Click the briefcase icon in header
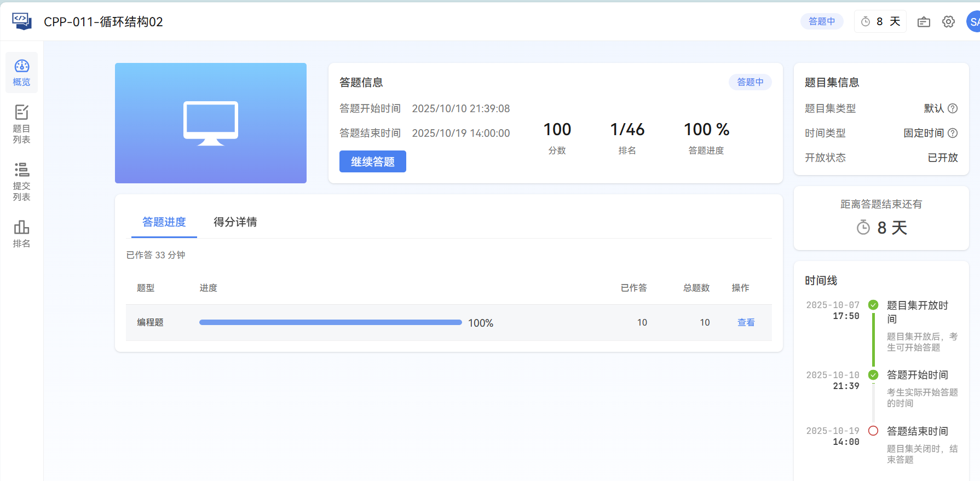Viewport: 980px width, 481px height. [x=924, y=22]
